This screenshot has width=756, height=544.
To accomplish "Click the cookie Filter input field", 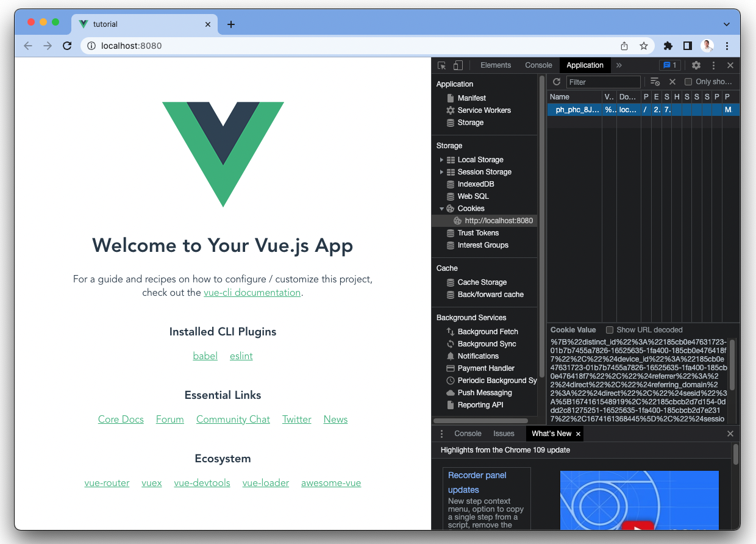I will point(602,82).
